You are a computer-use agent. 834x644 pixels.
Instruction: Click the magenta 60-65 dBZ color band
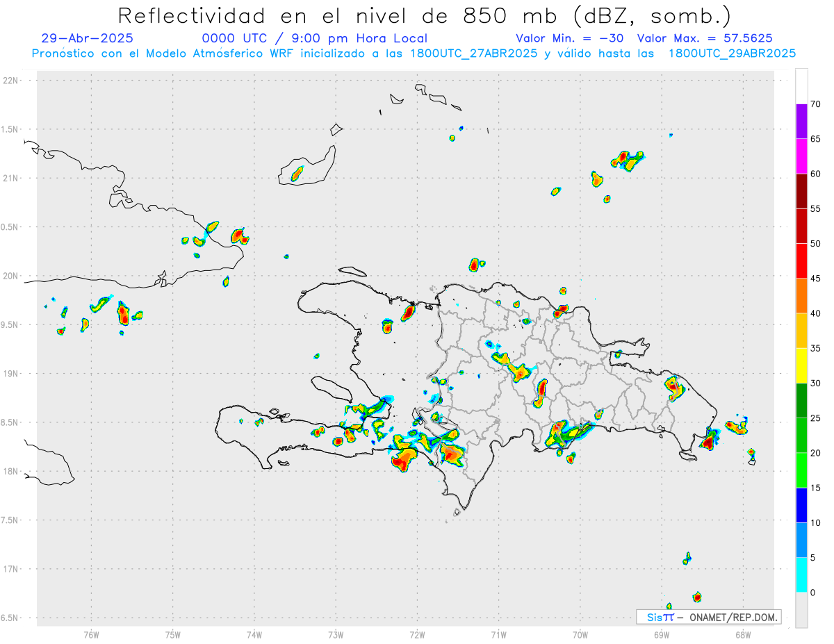(801, 156)
